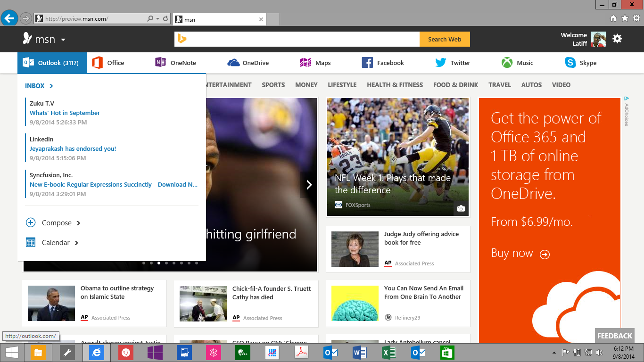Open Adobe Reader from taskbar
The height and width of the screenshot is (362, 644).
click(301, 353)
